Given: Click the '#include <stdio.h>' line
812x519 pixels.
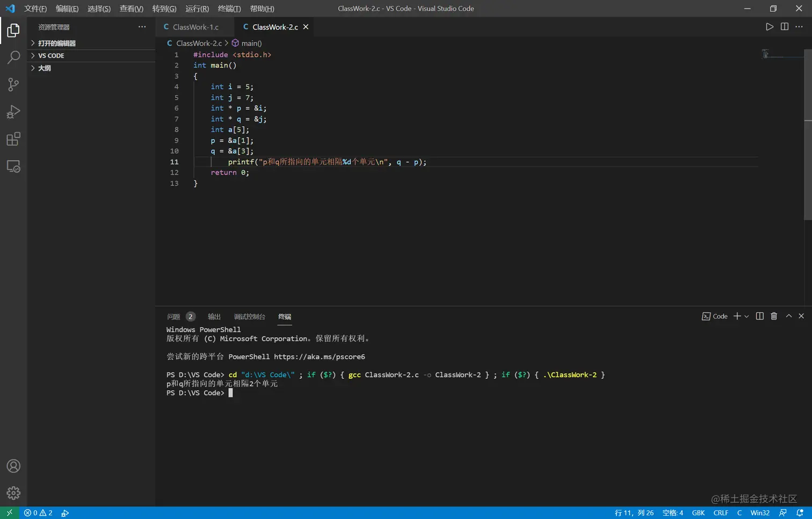Looking at the screenshot, I should pyautogui.click(x=232, y=55).
